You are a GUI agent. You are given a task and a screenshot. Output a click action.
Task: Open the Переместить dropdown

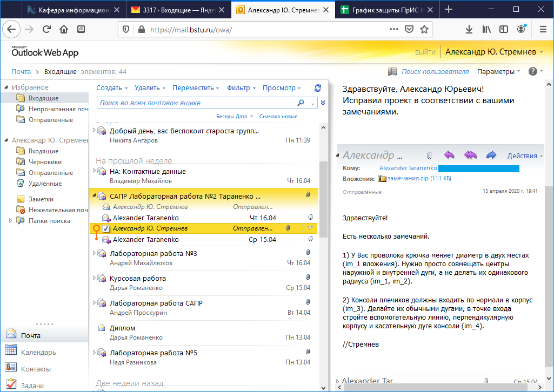[196, 88]
